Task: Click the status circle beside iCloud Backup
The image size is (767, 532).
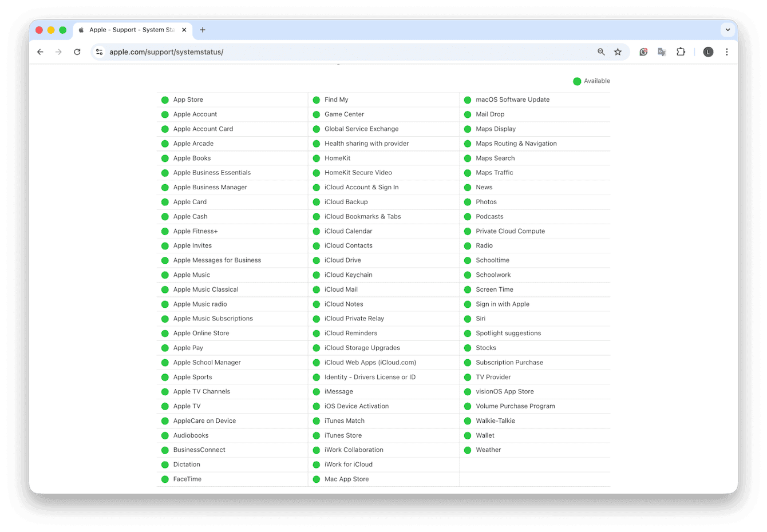Action: pos(317,201)
